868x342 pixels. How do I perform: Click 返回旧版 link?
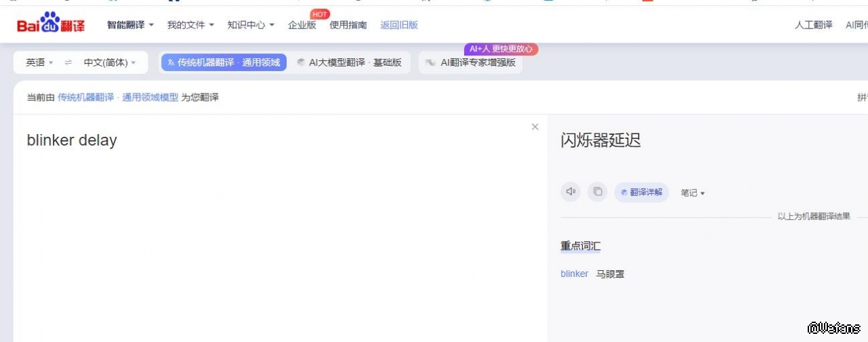399,25
